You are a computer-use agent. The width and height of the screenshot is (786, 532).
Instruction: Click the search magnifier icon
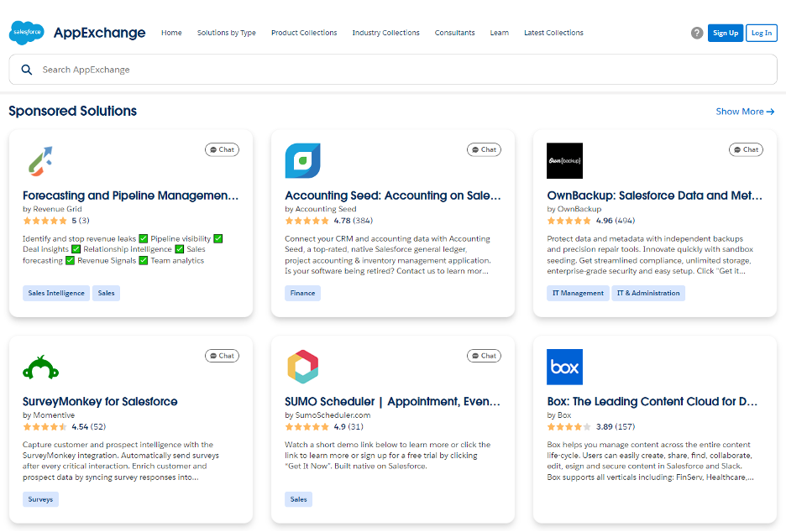[x=27, y=70]
